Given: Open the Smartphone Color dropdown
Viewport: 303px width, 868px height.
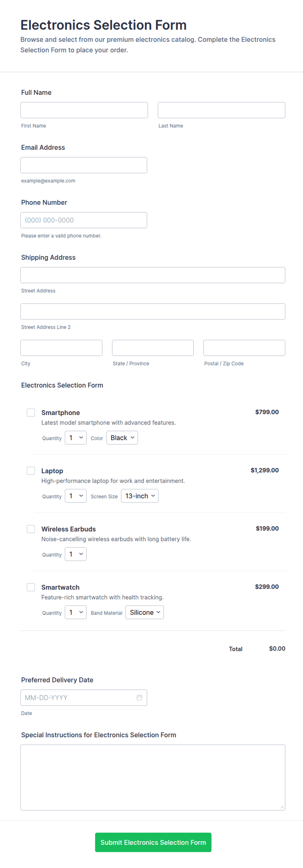Looking at the screenshot, I should [122, 438].
